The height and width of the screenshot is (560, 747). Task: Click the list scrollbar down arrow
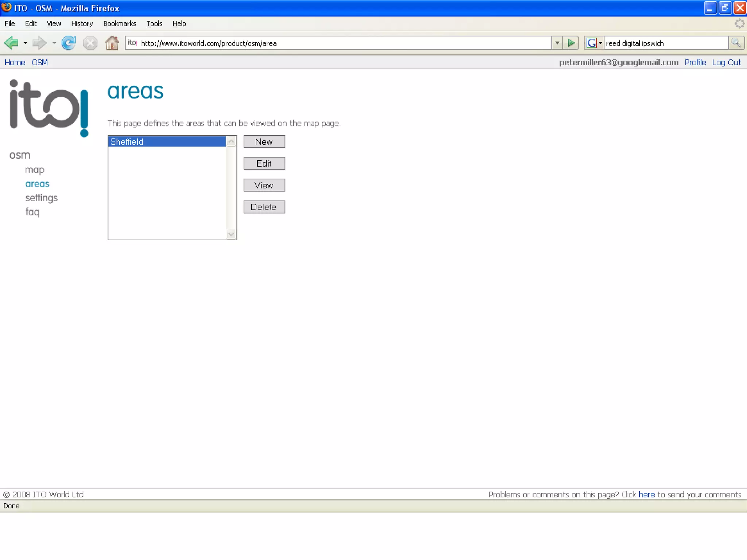click(x=231, y=234)
